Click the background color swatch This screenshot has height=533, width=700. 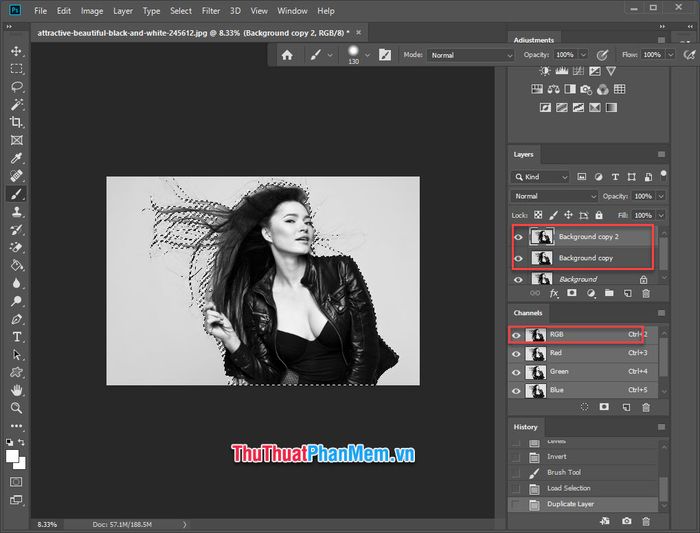[x=21, y=465]
